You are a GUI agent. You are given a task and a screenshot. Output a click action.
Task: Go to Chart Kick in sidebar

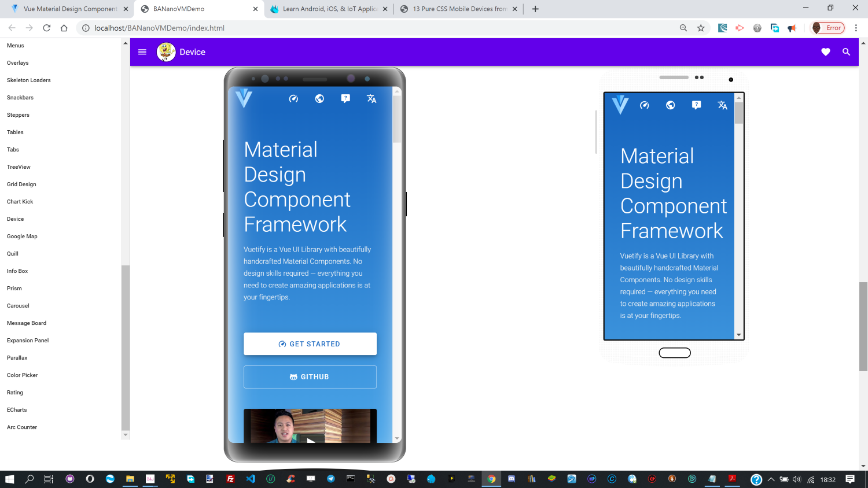pos(20,202)
